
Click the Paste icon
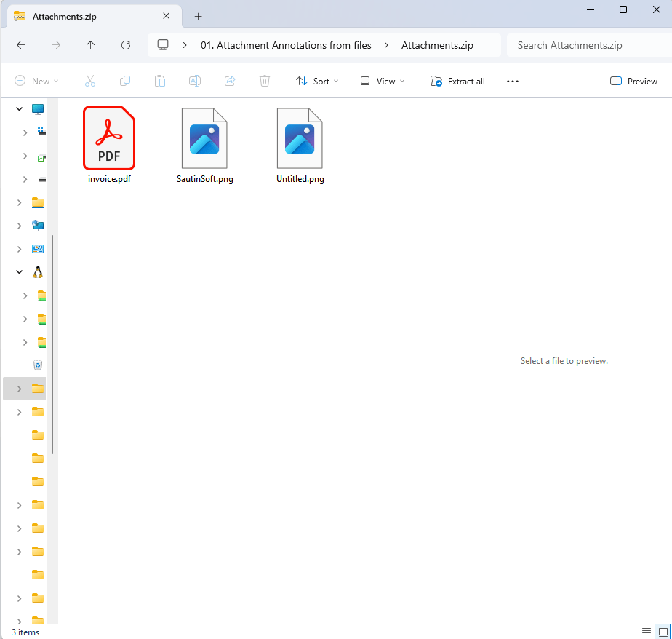(160, 81)
